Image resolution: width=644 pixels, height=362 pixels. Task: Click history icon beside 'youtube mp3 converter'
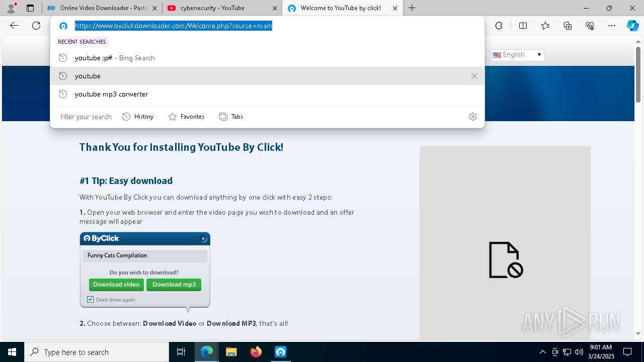click(63, 94)
